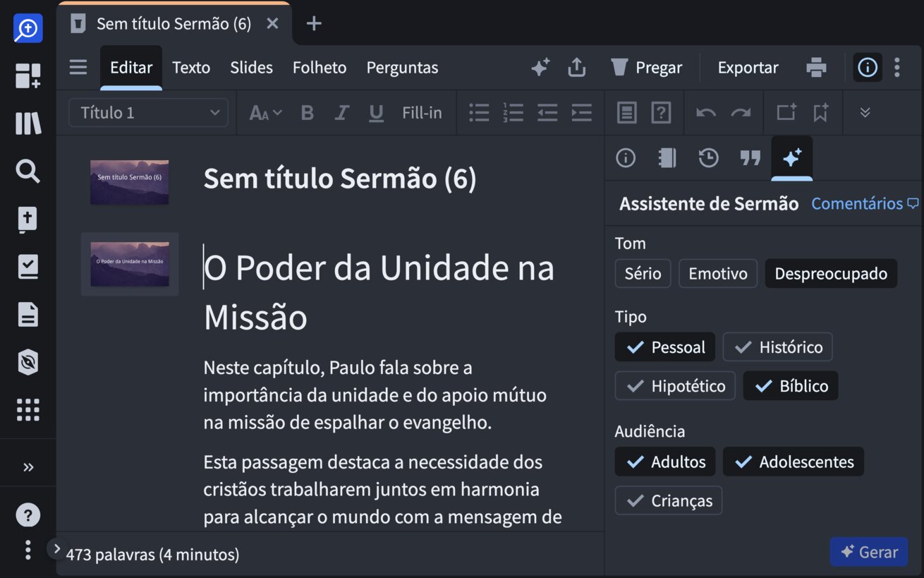Uncheck the Adolescentes audience option
The width and height of the screenshot is (924, 578).
(793, 462)
